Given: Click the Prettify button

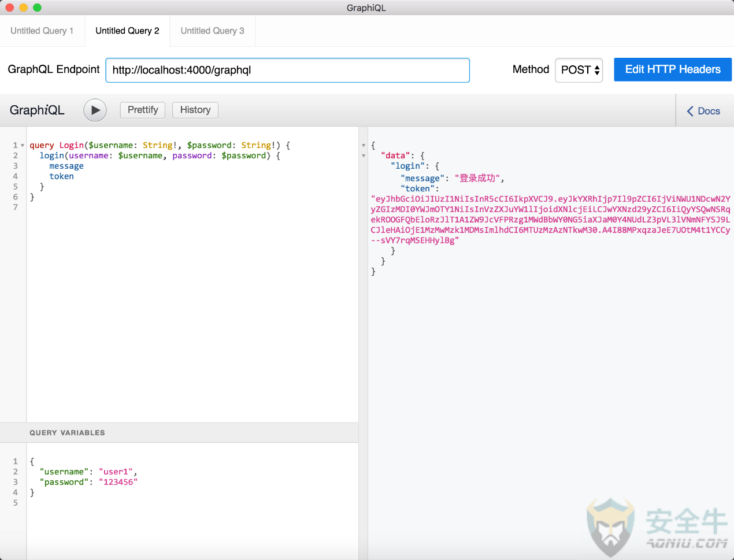Looking at the screenshot, I should 143,110.
